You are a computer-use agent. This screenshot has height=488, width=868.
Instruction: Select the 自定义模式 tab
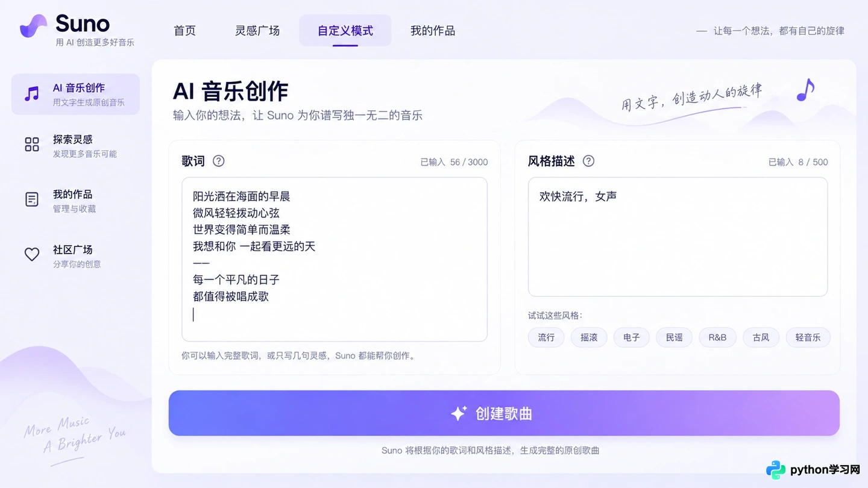coord(345,30)
